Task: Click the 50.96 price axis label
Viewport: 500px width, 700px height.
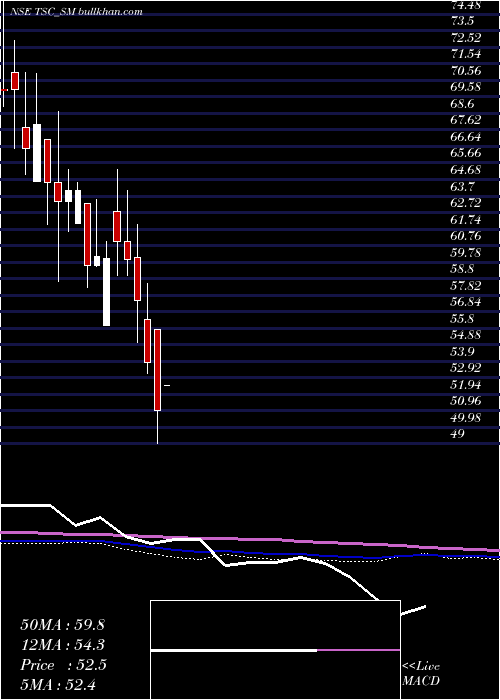Action: 467,401
